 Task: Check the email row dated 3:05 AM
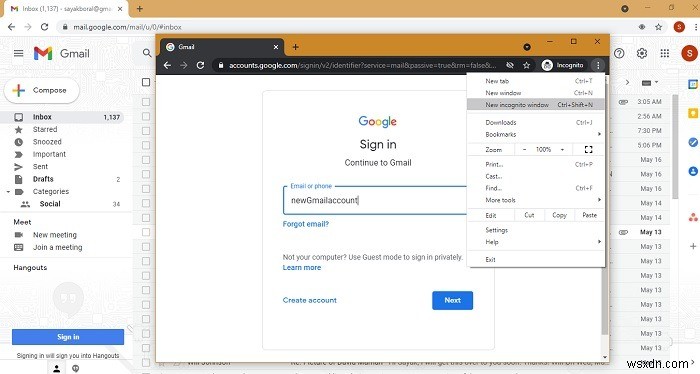tap(146, 102)
